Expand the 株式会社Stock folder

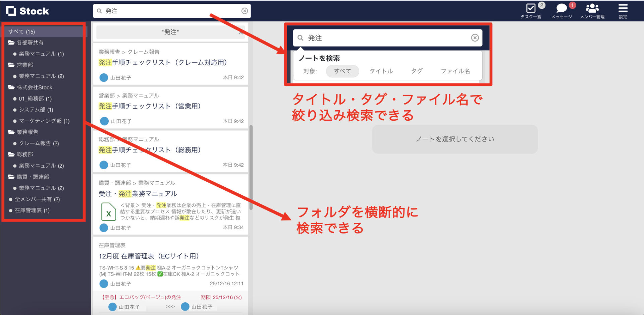[35, 87]
